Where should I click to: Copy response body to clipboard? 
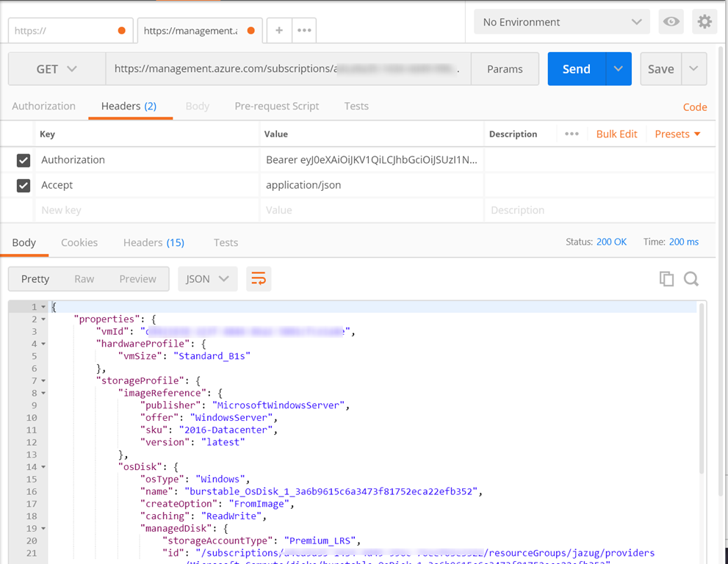click(666, 279)
